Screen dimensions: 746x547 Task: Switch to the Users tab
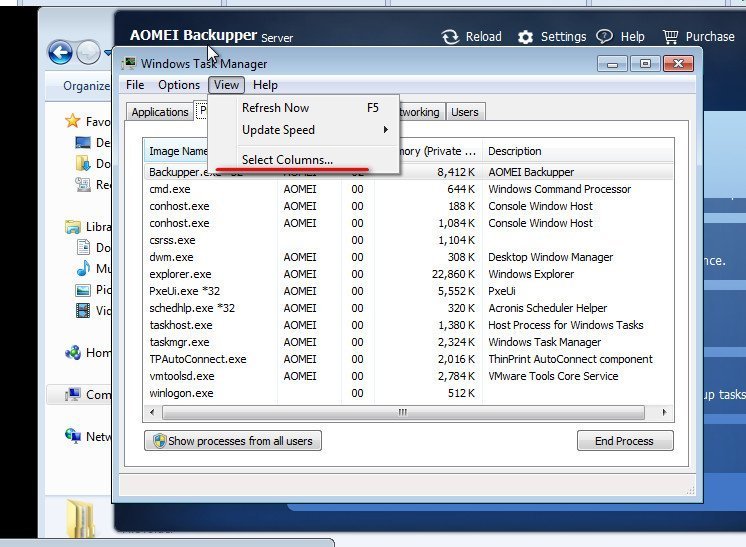coord(464,112)
